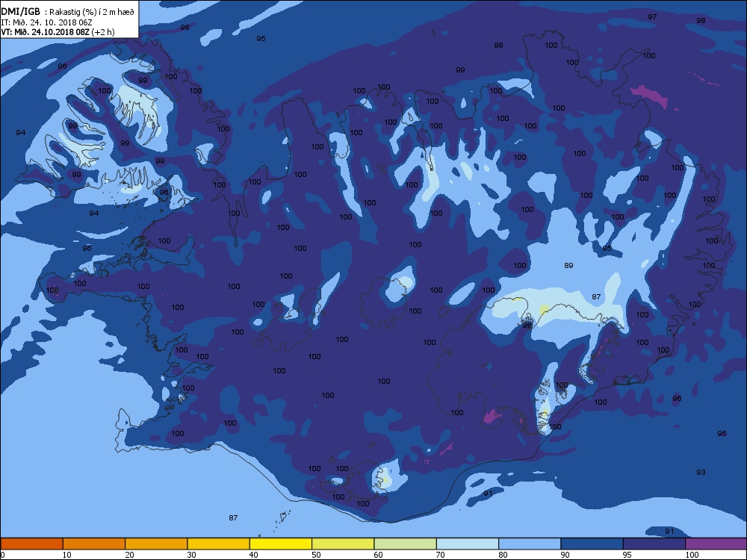Select the sky blue 80–90 legend swatch

(x=530, y=544)
